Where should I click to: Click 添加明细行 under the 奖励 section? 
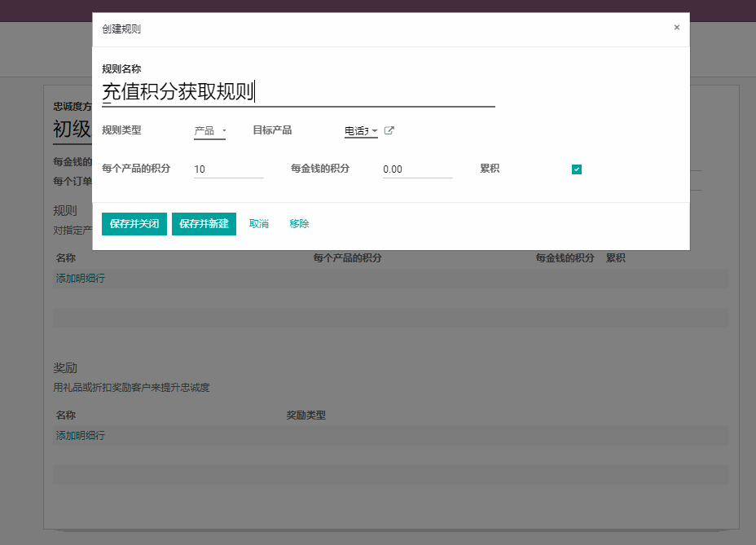coord(81,436)
